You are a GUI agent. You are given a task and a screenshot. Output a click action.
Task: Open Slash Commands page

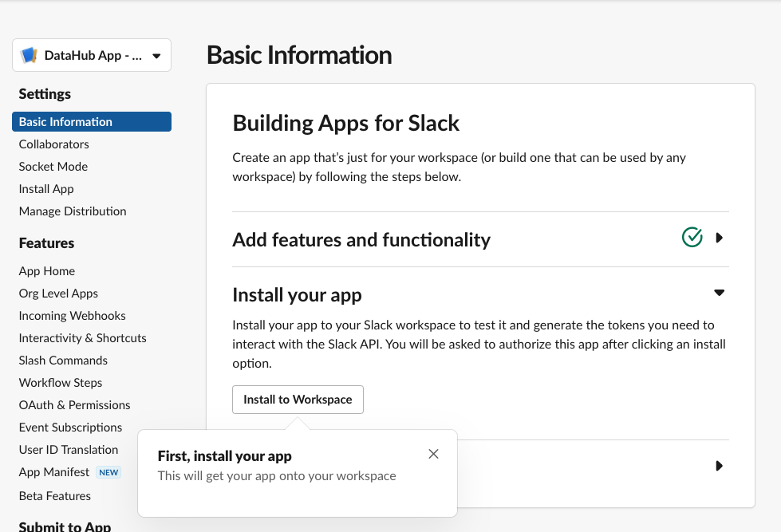pyautogui.click(x=63, y=361)
